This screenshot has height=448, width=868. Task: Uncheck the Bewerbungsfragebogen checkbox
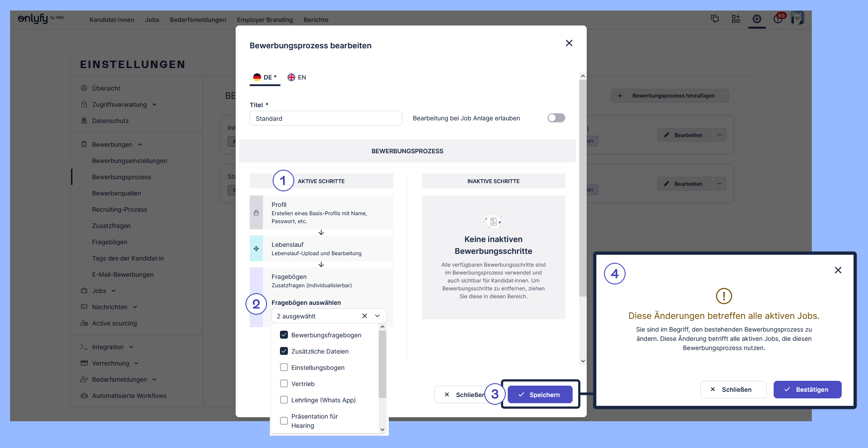tap(284, 335)
